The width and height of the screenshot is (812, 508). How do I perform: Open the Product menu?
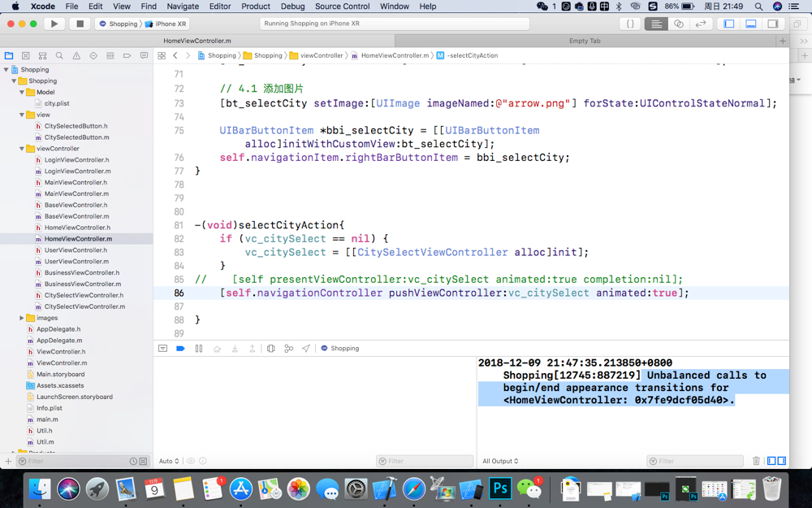(x=256, y=7)
